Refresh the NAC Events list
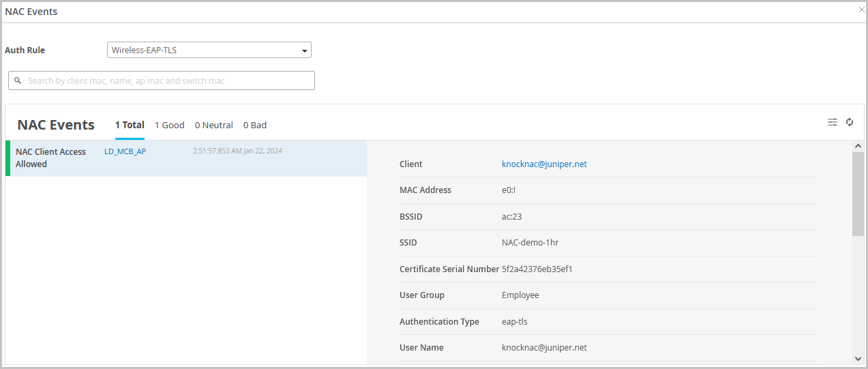The width and height of the screenshot is (868, 369). (x=850, y=122)
